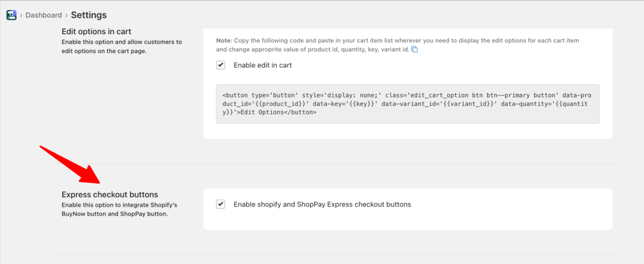Click blank space below the cart code block
This screenshot has height=264, width=644.
[x=407, y=131]
